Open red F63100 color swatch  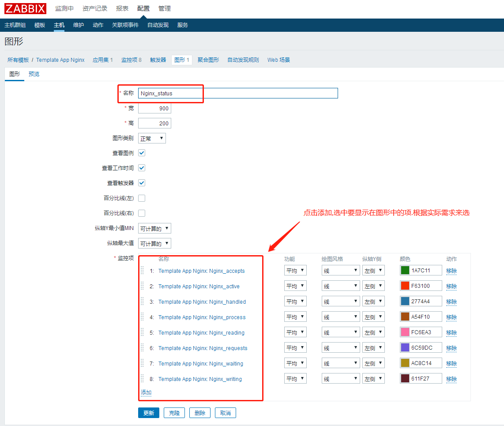coord(405,286)
